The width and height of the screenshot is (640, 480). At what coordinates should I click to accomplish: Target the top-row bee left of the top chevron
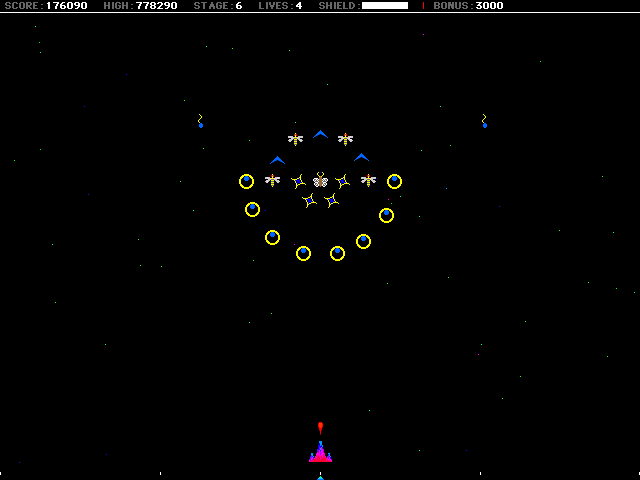(x=296, y=139)
